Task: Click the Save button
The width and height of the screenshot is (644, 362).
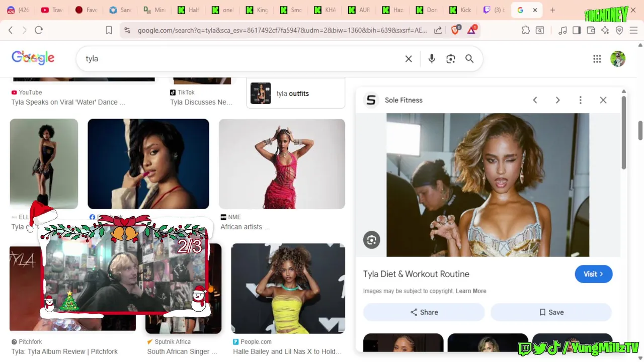Action: tap(551, 312)
